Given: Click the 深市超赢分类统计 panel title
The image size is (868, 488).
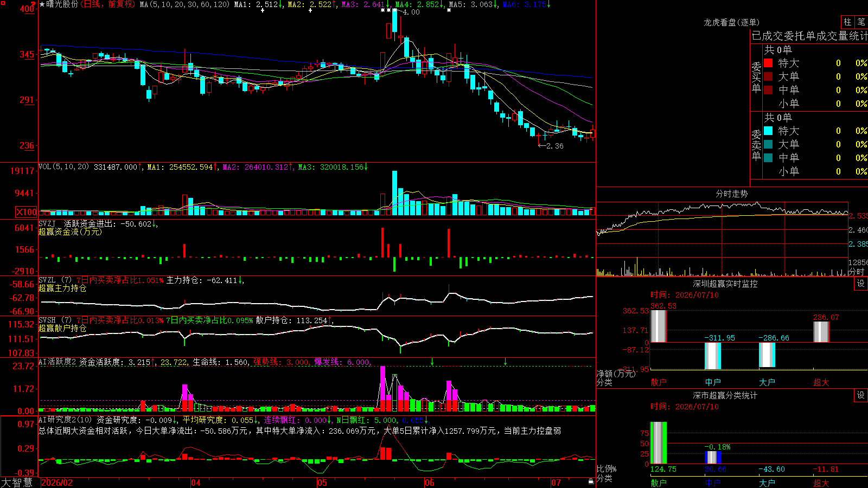Looking at the screenshot, I should point(725,395).
